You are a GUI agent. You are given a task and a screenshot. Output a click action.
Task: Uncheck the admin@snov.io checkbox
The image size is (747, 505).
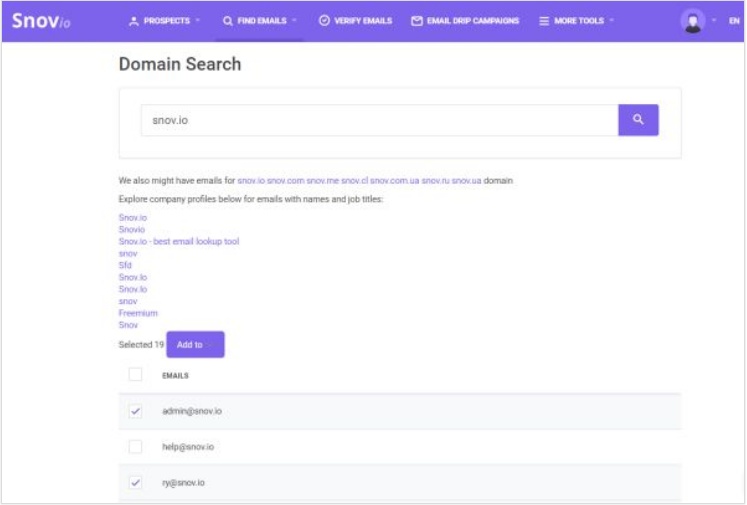click(x=135, y=411)
